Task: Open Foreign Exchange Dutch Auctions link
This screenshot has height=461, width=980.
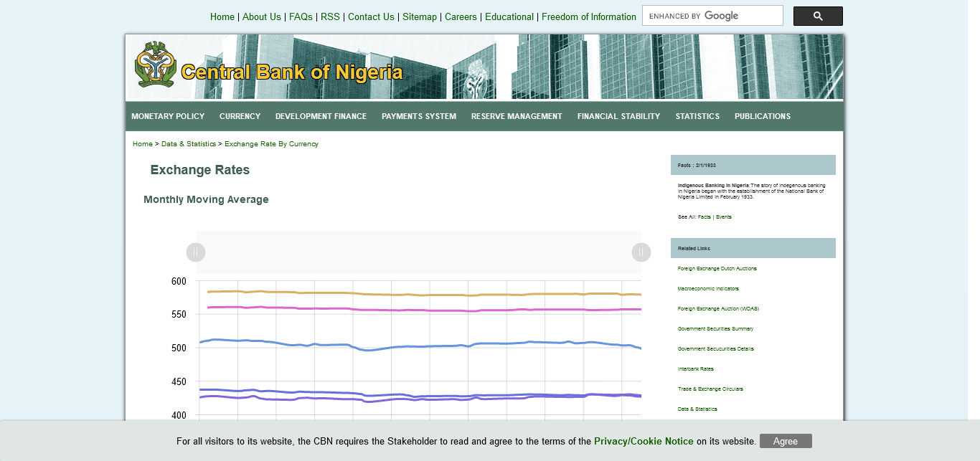Action: [x=717, y=269]
